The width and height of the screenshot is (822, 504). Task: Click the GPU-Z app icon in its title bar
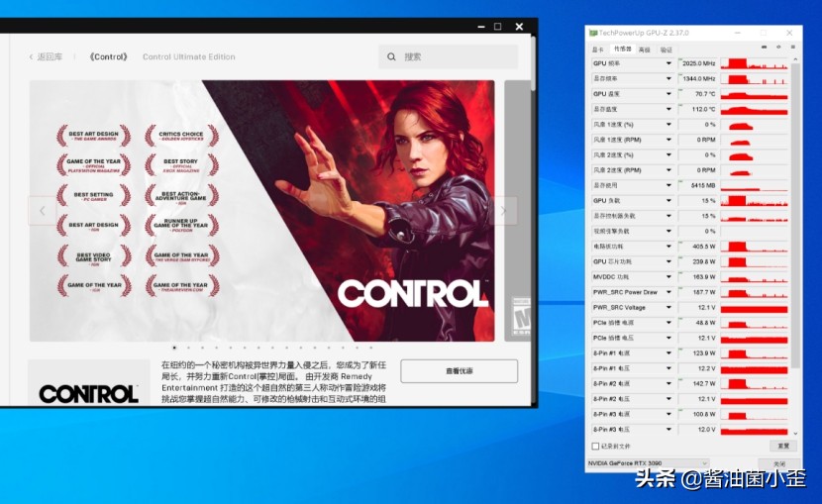click(x=593, y=33)
